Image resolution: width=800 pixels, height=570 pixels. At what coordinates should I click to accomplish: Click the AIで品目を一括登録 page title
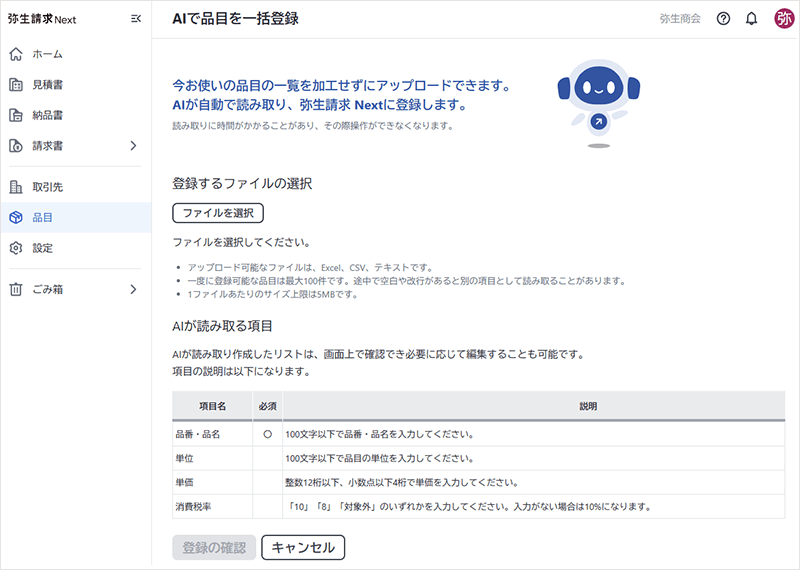tap(235, 19)
